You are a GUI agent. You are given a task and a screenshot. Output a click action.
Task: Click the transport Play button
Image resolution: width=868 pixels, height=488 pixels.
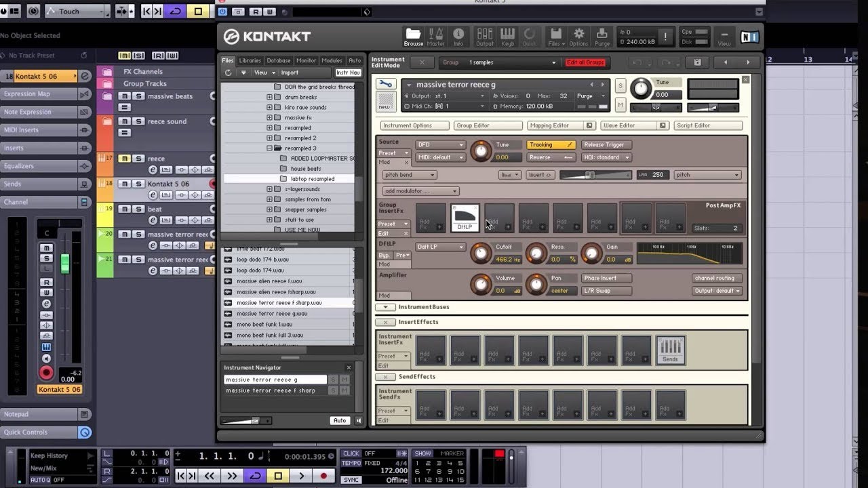coord(301,476)
